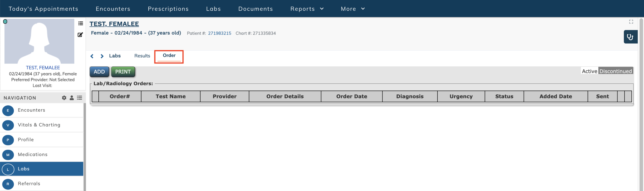The image size is (644, 191).
Task: Open Encounters in top menu bar
Action: [113, 9]
